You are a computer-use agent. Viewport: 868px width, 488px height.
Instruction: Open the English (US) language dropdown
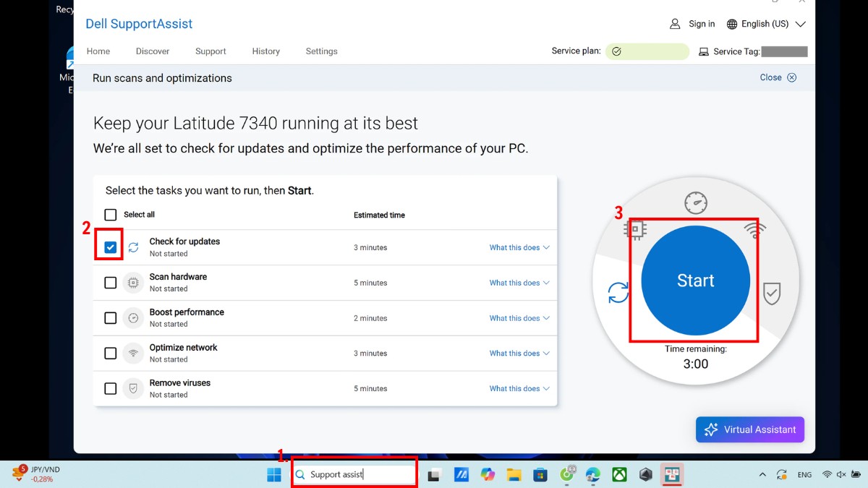pos(765,24)
